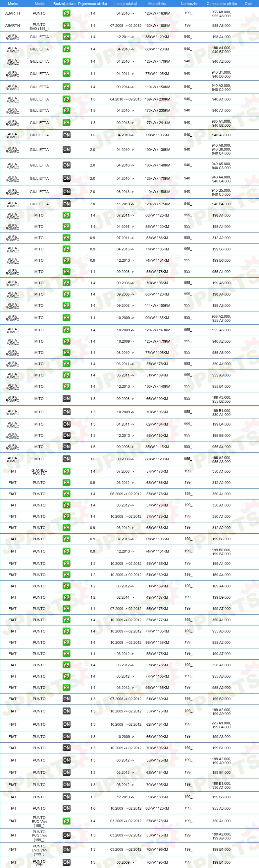Select the power cell 110kW / 150KM in 09.2014 row
Image resolution: width=259 pixels, height=868 pixels.
(x=157, y=87)
